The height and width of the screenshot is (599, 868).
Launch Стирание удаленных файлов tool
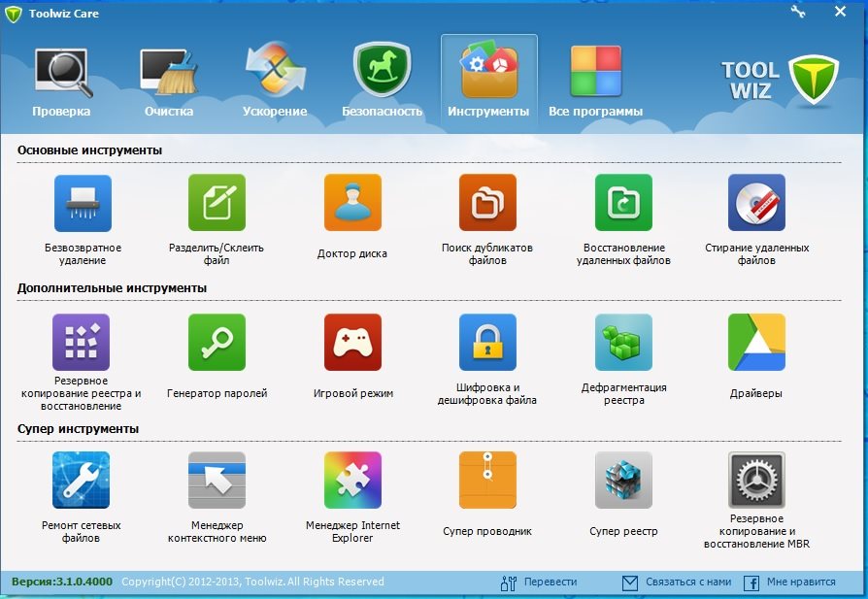[756, 203]
